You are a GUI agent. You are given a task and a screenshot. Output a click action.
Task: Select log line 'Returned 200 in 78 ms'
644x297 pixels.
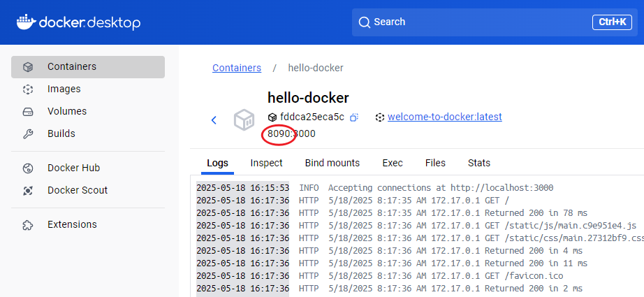pyautogui.click(x=536, y=213)
